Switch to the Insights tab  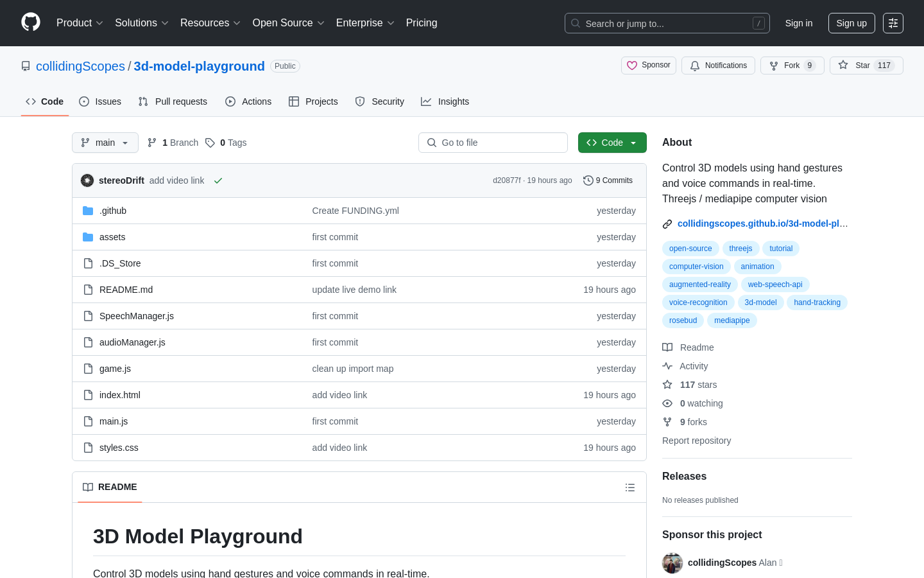[445, 101]
